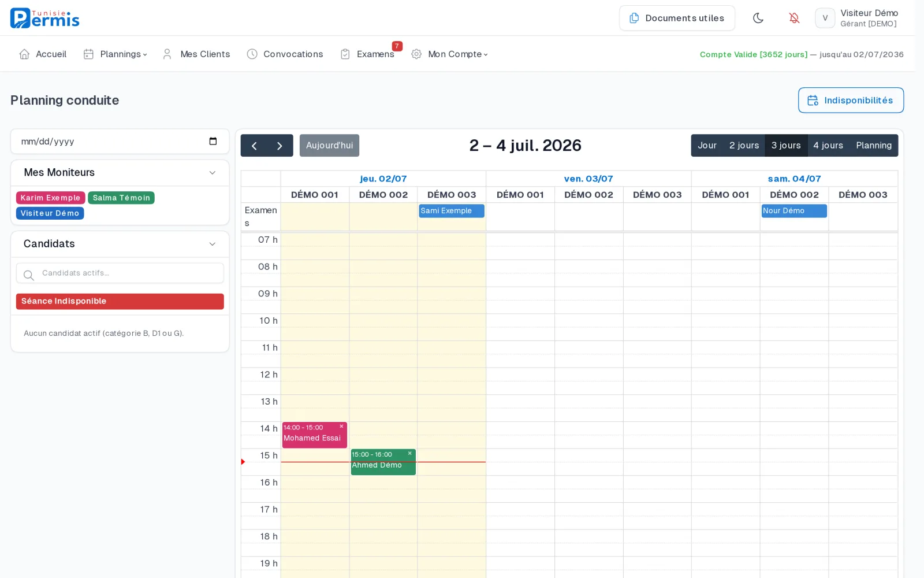Click the Examens notification badge 7
This screenshot has width=924, height=578.
coord(397,46)
